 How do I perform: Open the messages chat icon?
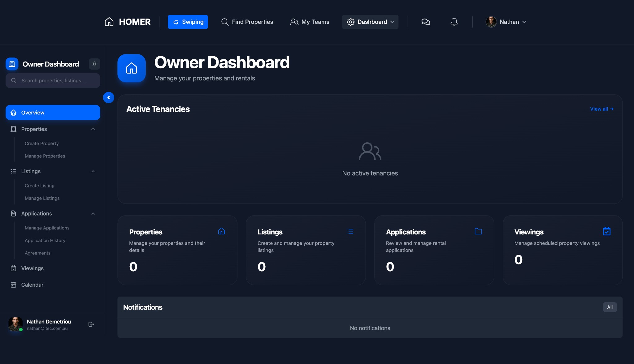tap(425, 22)
